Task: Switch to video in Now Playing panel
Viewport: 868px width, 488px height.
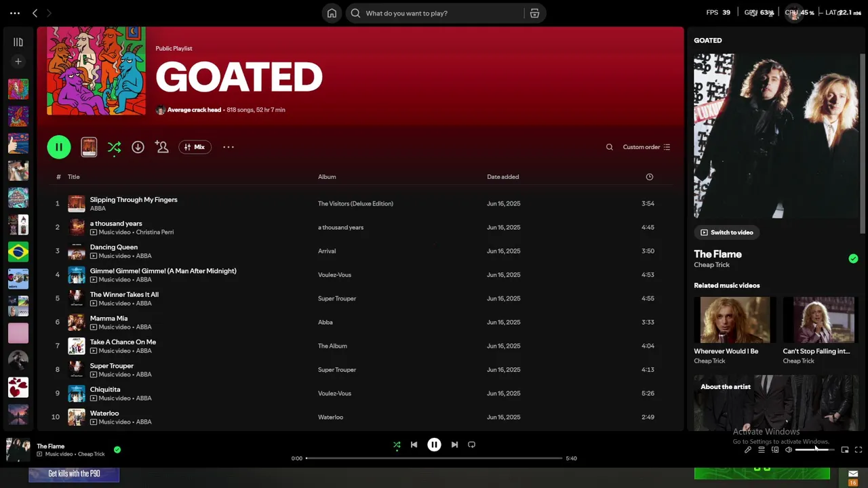Action: coord(727,232)
